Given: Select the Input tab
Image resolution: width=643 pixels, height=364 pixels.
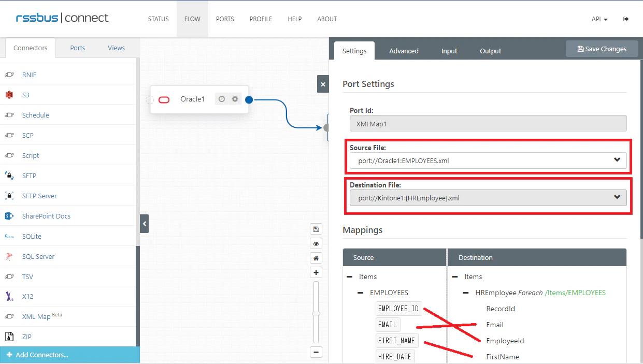Looking at the screenshot, I should pyautogui.click(x=449, y=51).
